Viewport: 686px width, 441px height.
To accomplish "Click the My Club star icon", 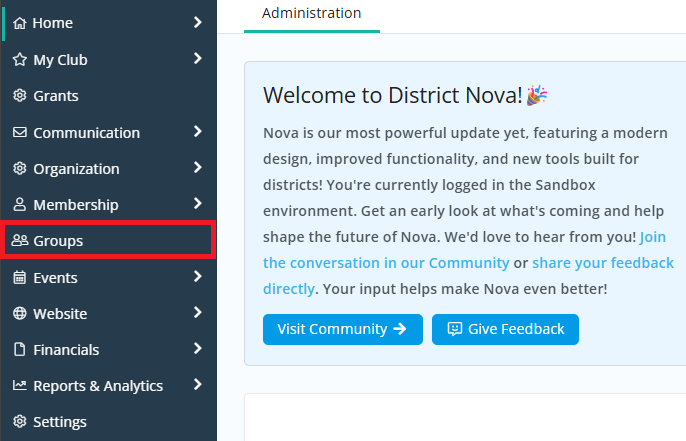I will (x=19, y=59).
